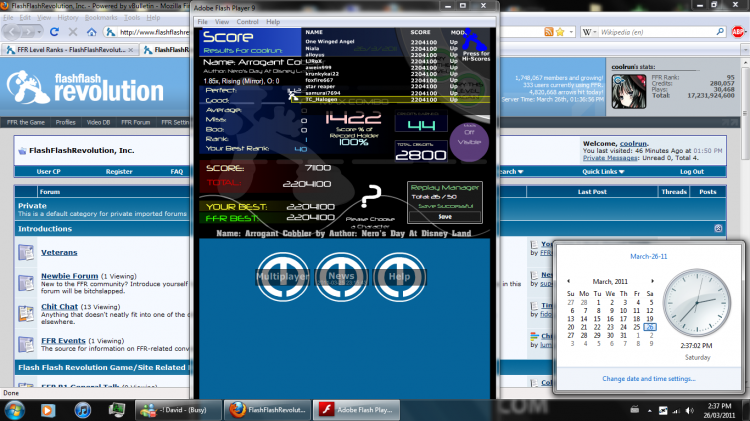
Task: Open Flash Player Help menu
Action: coord(273,22)
